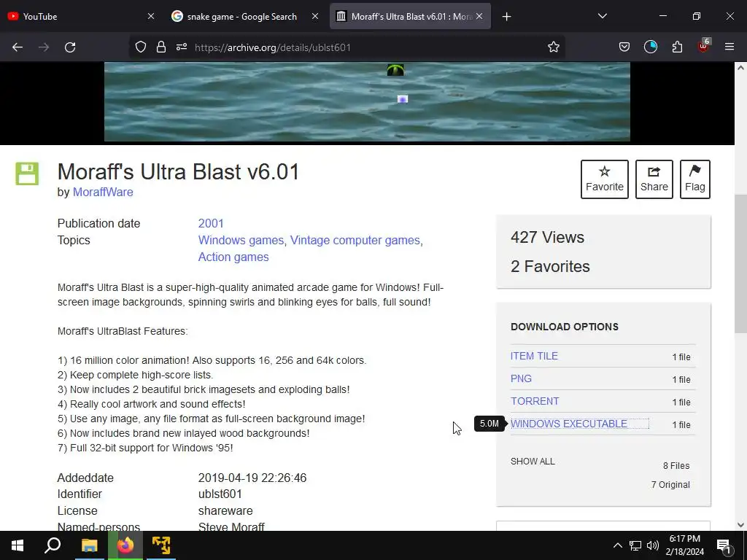
Task: Click the Firefox taskbar icon
Action: (x=125, y=545)
